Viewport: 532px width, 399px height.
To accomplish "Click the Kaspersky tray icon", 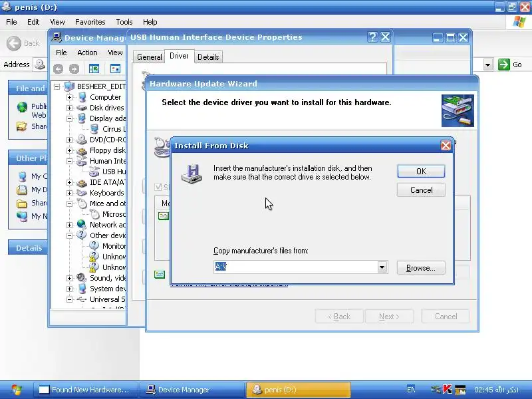I will click(448, 390).
